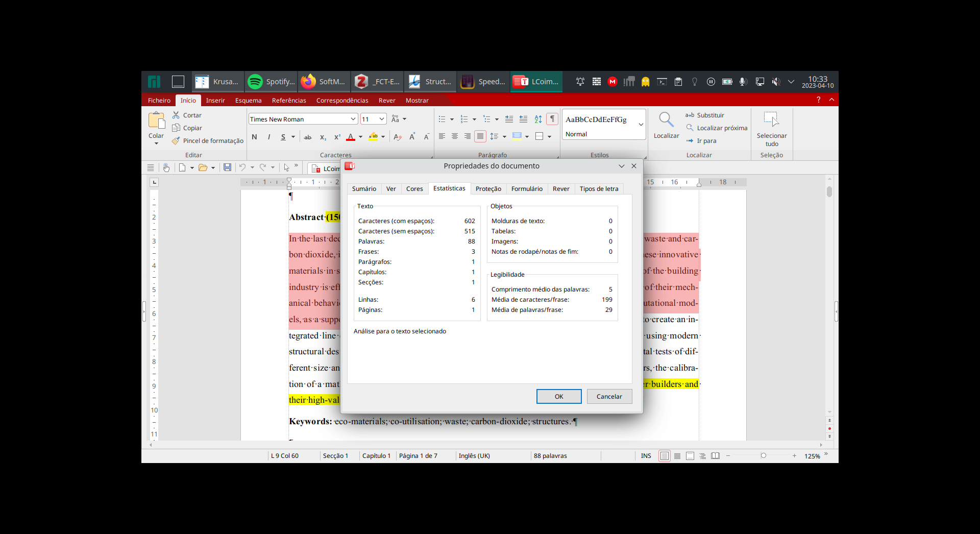The image size is (980, 534).
Task: Switch to the Proteção tab
Action: (488, 189)
